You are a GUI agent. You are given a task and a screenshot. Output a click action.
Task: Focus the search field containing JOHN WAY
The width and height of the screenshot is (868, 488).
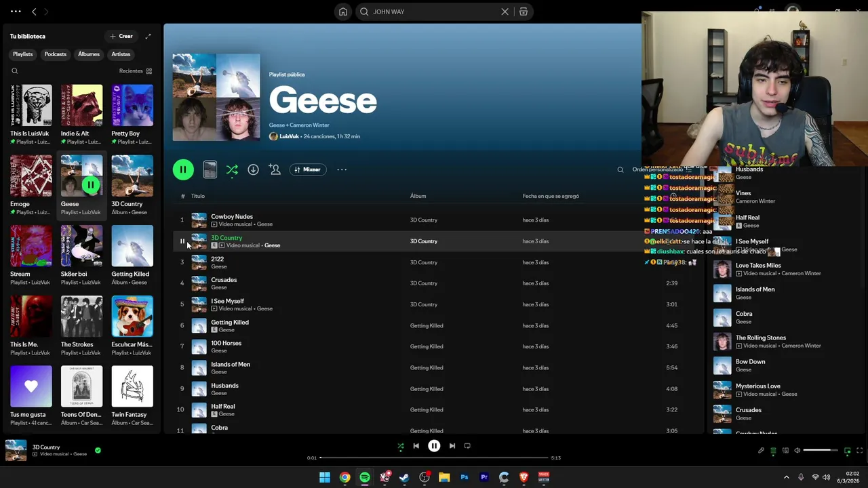(435, 12)
